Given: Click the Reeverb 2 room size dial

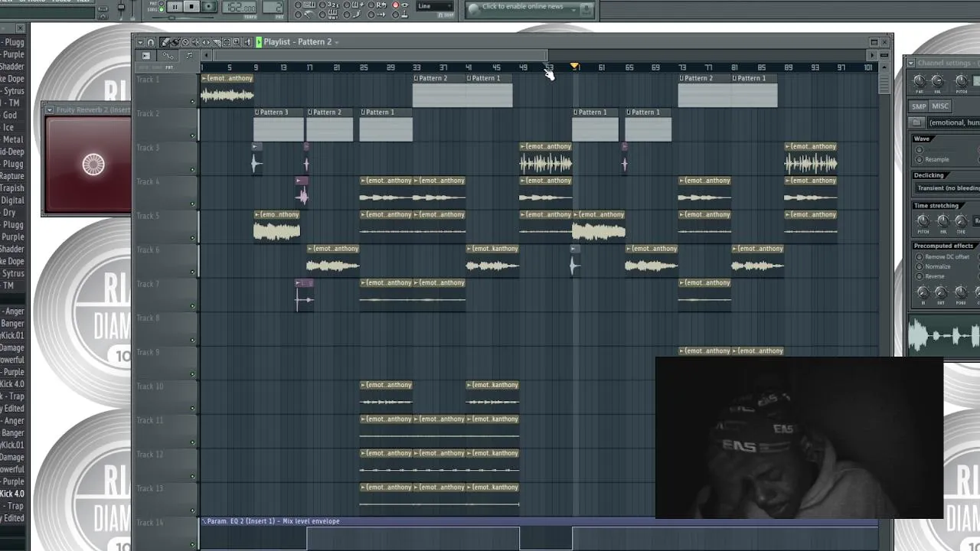Looking at the screenshot, I should (93, 164).
